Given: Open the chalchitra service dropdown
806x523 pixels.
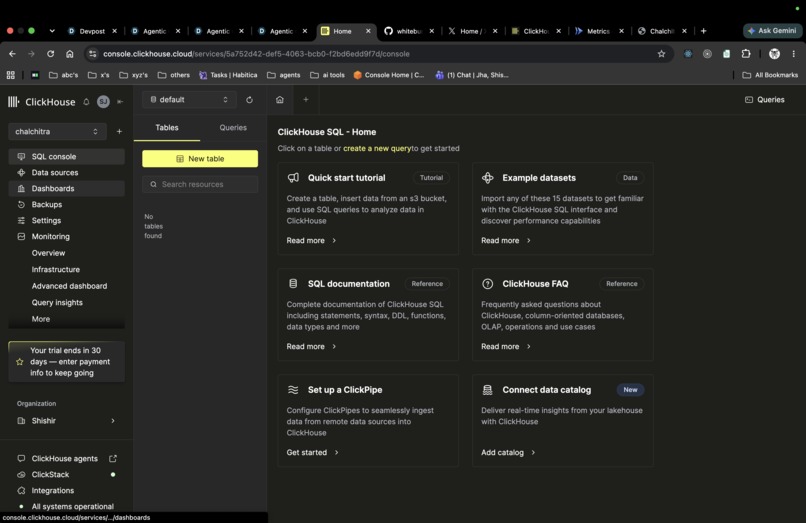Looking at the screenshot, I should click(x=57, y=132).
